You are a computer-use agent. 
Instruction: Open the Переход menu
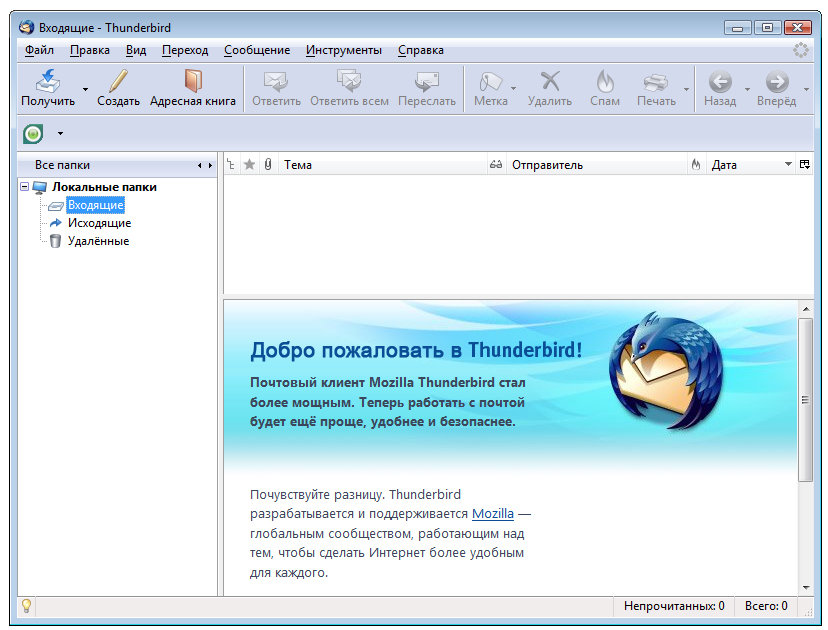(x=185, y=50)
